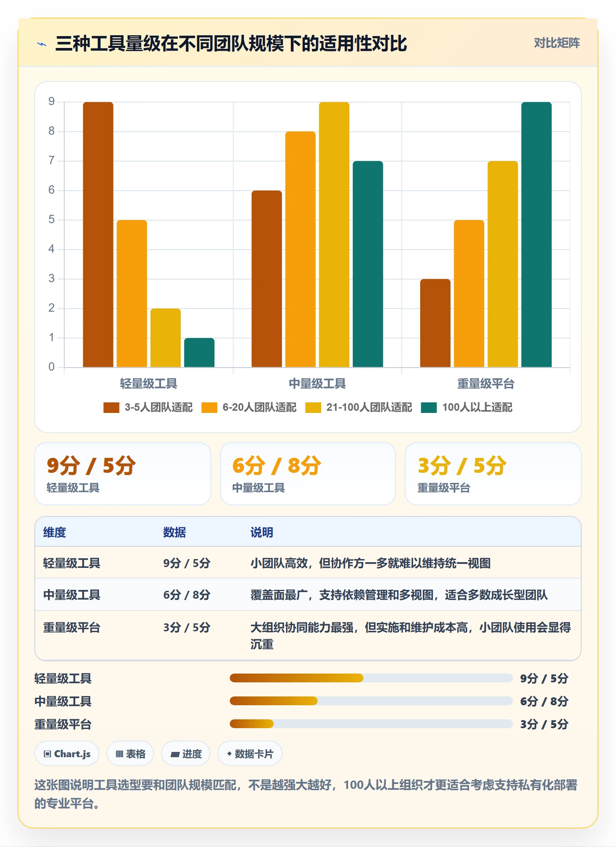The width and height of the screenshot is (616, 847).
Task: Click the 6-20人团队适配 legend color swatch
Action: (209, 408)
